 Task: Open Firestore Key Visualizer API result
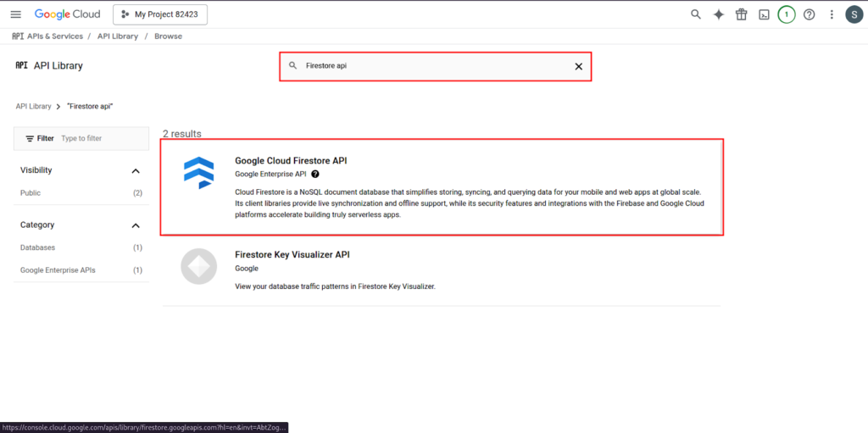[442, 271]
